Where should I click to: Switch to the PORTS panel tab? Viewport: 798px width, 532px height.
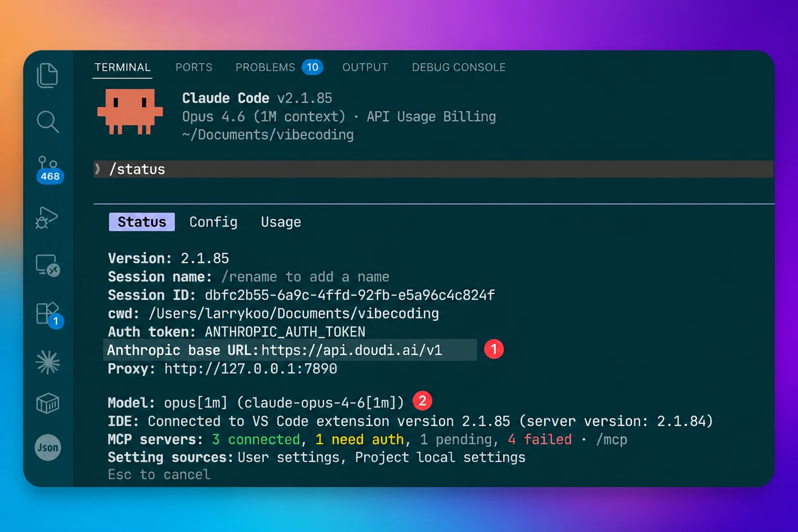tap(194, 68)
